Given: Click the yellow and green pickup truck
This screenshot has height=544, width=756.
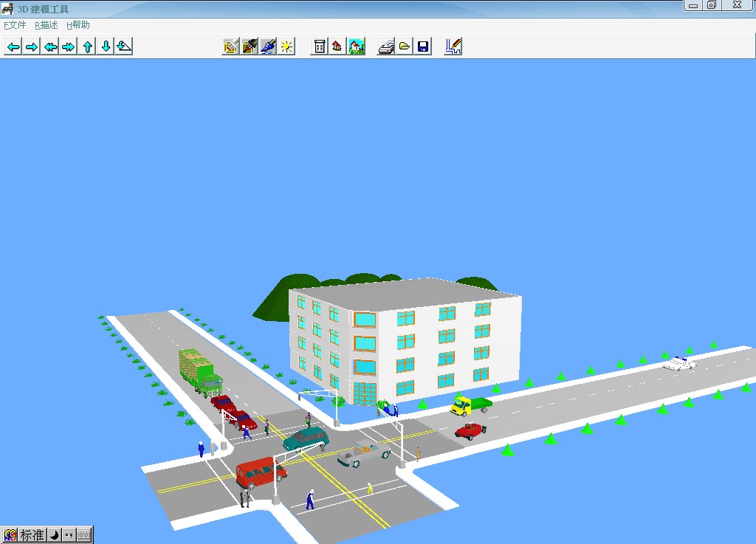Looking at the screenshot, I should coord(471,405).
